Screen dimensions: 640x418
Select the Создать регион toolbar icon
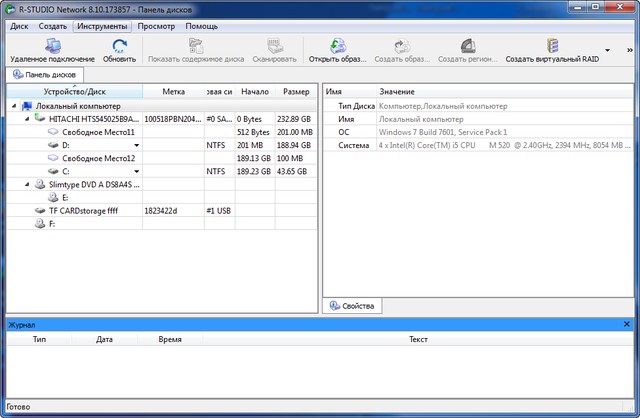point(467,45)
